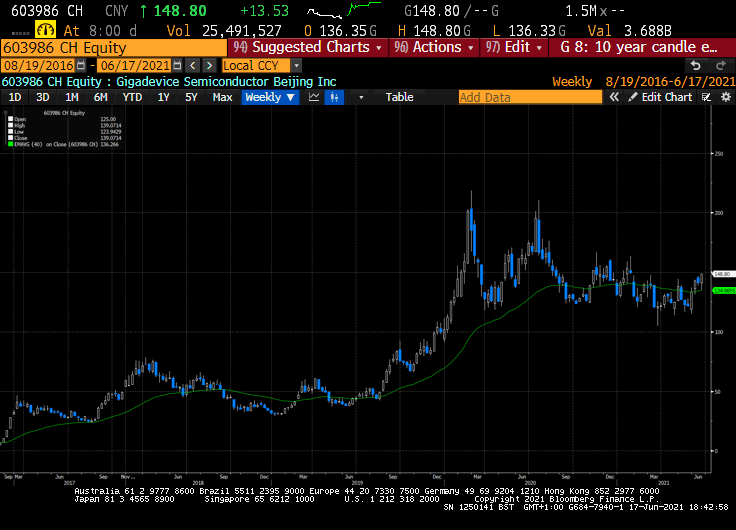Open chart settings gear icon
736x530 pixels.
coord(726,97)
